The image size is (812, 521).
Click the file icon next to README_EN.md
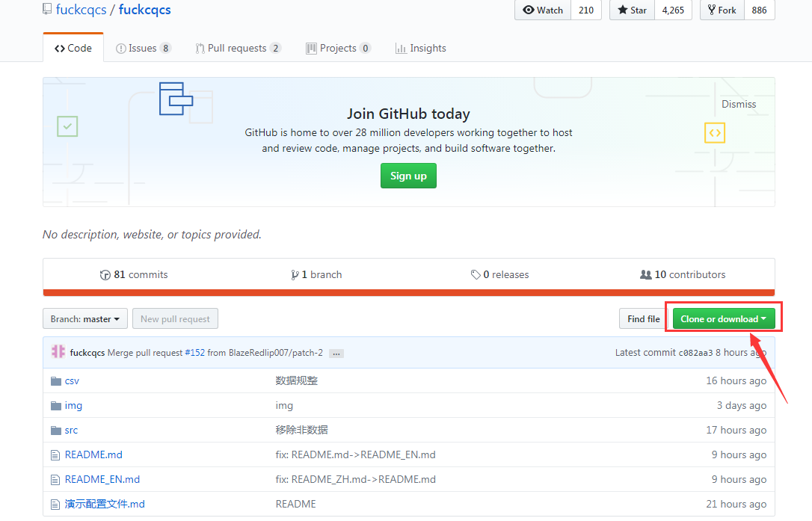click(55, 480)
